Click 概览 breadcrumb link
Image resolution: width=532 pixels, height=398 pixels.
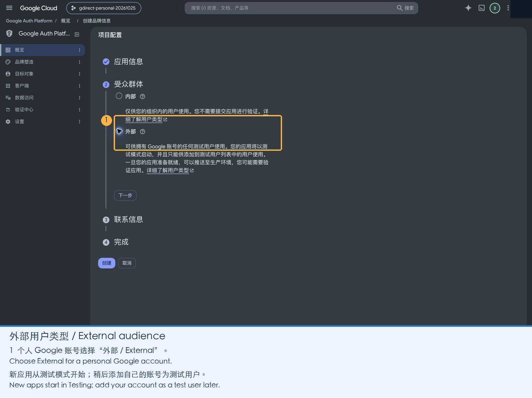point(66,21)
